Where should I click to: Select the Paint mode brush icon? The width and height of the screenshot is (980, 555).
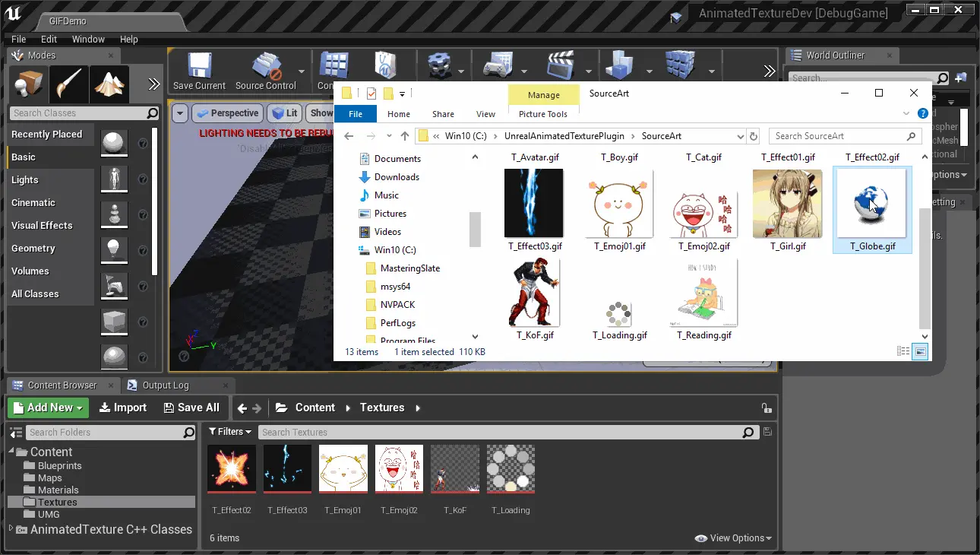pos(69,84)
